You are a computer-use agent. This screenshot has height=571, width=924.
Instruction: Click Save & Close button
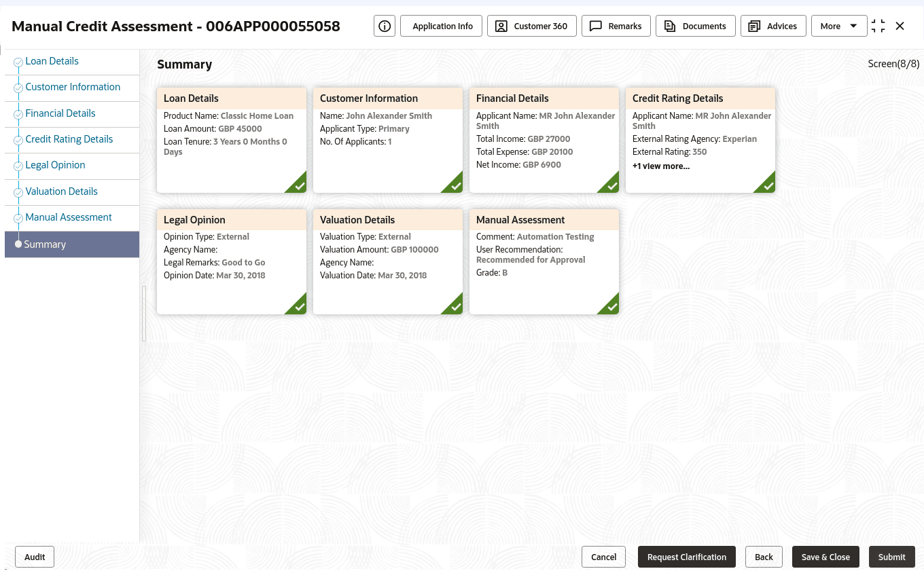(x=825, y=557)
